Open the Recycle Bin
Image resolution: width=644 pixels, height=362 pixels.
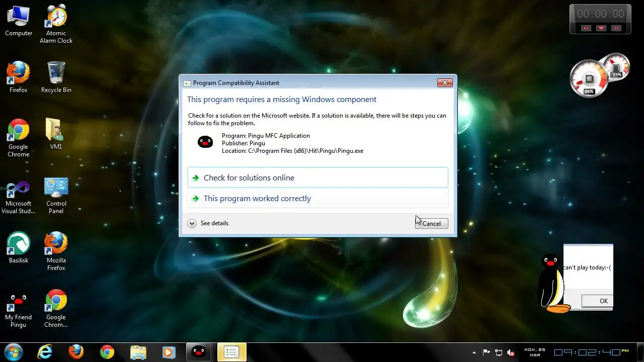tap(56, 77)
